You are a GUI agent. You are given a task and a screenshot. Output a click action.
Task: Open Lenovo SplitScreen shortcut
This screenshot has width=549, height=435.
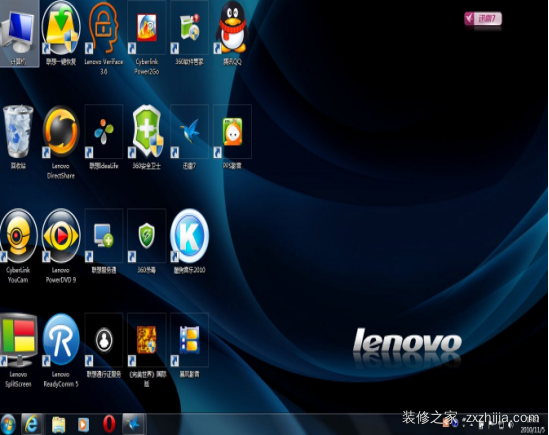point(18,350)
